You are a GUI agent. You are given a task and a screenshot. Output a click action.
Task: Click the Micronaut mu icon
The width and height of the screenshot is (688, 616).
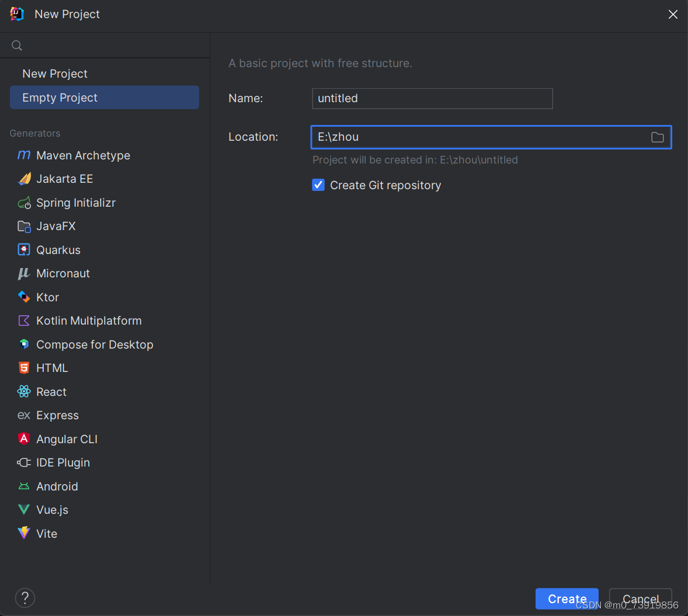pos(24,274)
